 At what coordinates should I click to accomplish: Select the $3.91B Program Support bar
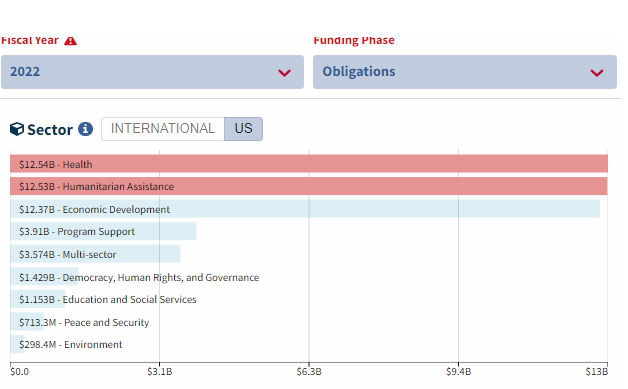103,231
